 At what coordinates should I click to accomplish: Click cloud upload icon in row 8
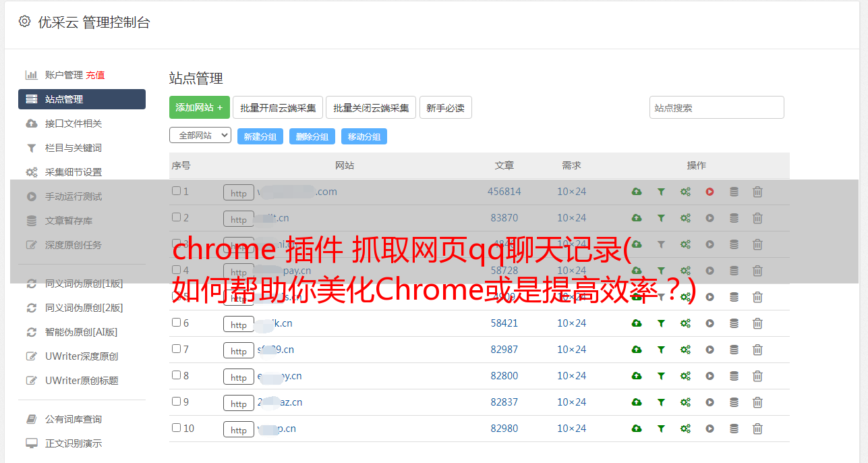pyautogui.click(x=637, y=376)
